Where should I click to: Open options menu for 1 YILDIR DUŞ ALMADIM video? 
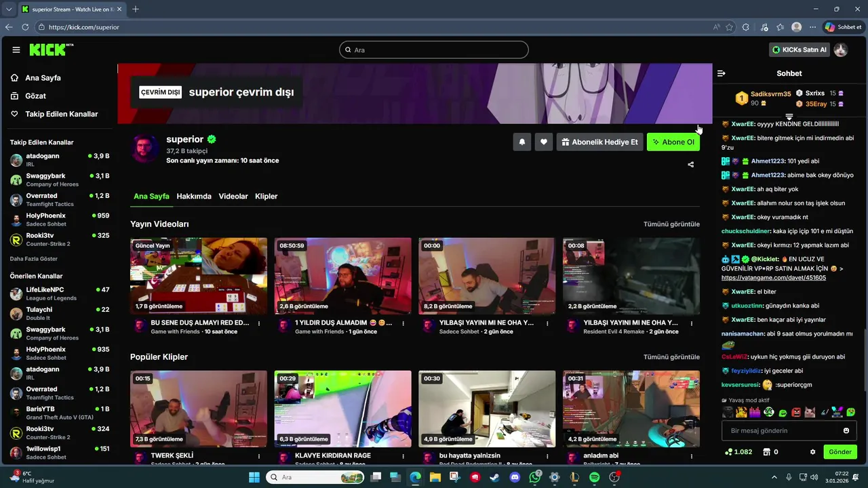403,323
